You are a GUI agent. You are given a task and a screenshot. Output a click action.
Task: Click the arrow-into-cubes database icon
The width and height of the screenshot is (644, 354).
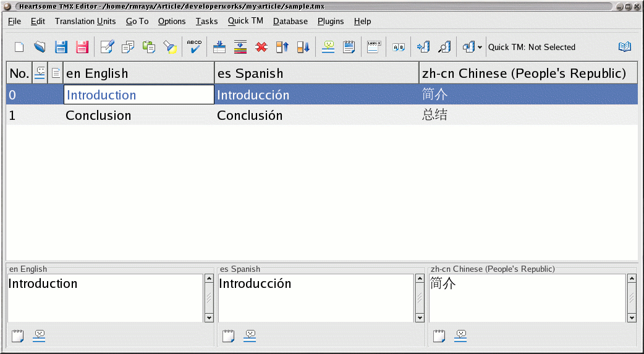(x=423, y=47)
